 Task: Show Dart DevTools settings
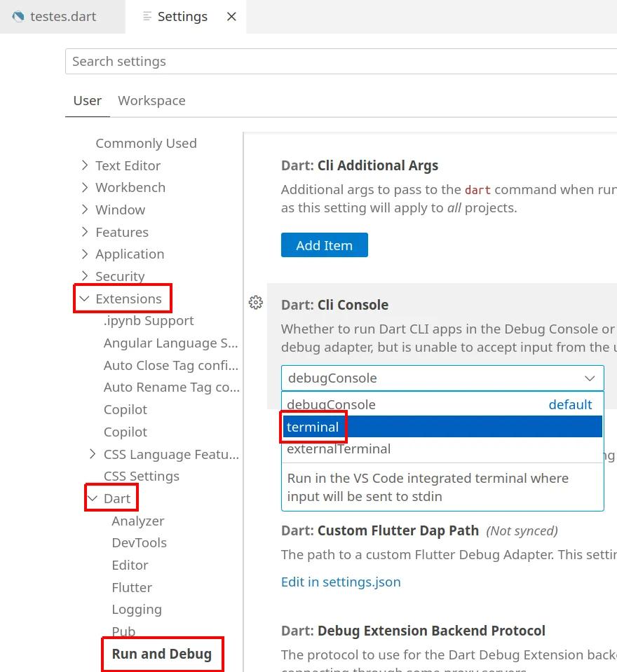[140, 543]
